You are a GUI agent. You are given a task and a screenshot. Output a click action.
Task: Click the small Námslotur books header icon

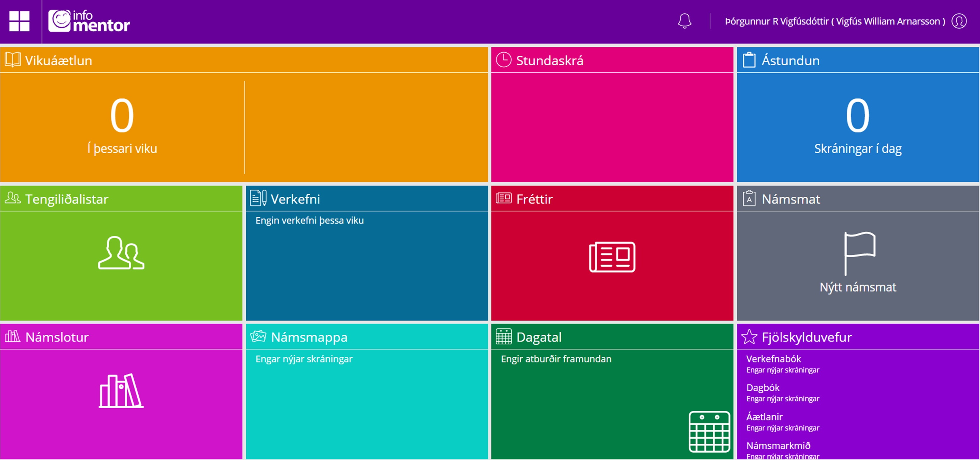(x=13, y=336)
